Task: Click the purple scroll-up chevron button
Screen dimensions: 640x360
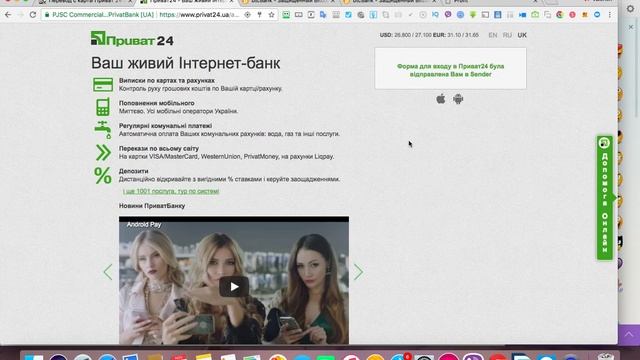Action: (x=629, y=334)
